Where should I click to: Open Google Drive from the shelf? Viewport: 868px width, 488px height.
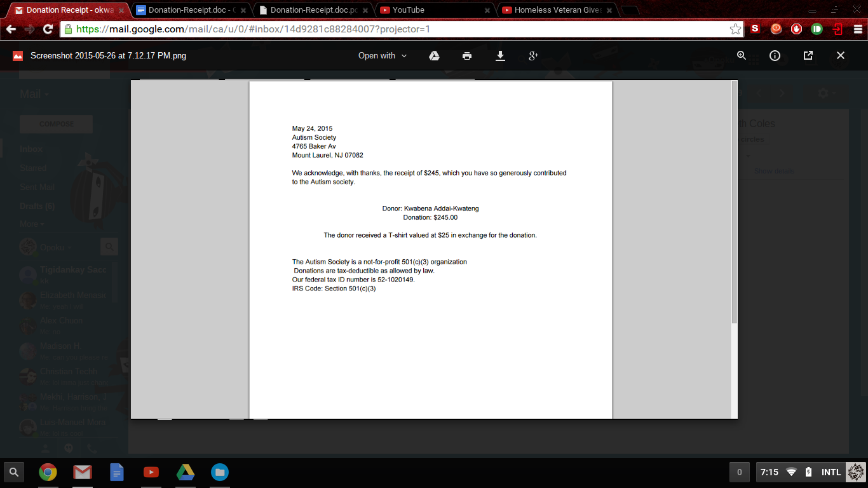coord(186,472)
